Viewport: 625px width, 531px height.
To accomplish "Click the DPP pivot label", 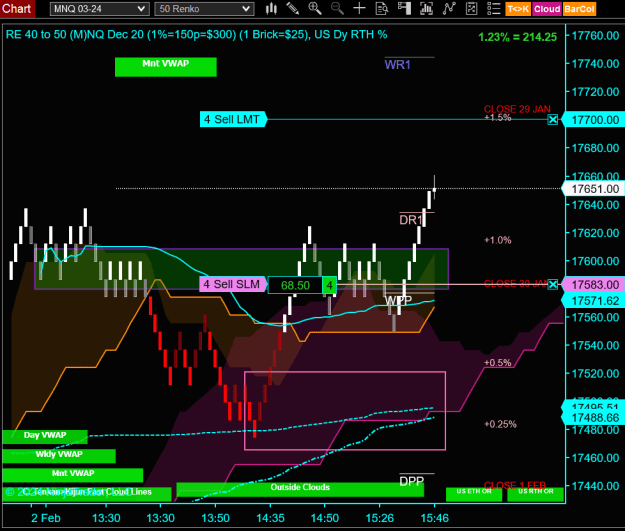I will click(411, 481).
